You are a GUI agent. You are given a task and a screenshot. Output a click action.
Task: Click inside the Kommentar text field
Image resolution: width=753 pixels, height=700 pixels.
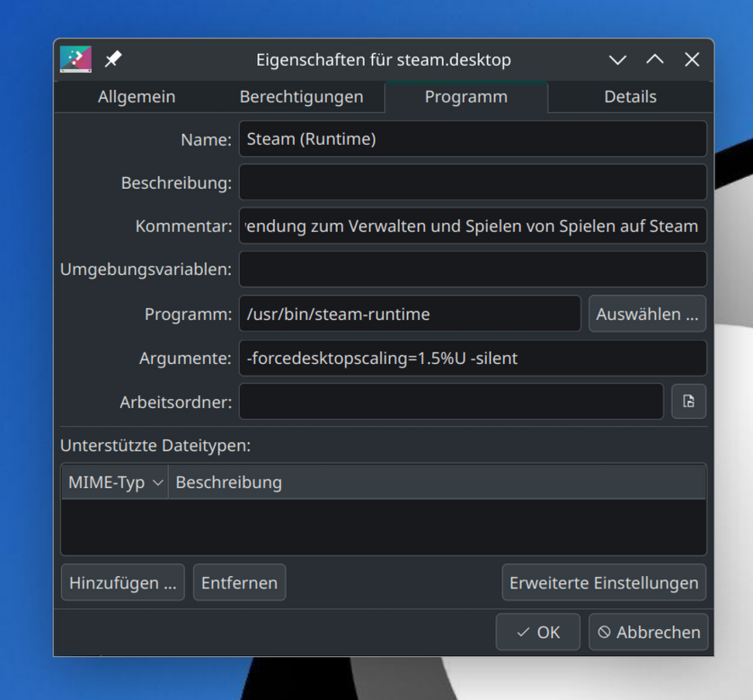[x=473, y=226]
